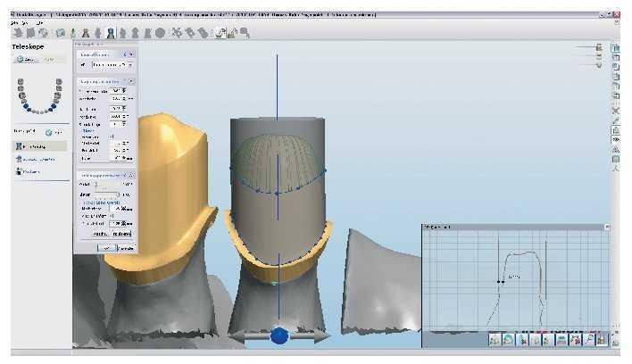The height and width of the screenshot is (364, 632).
Task: Click the crossed-arrows fit view icon on right toolbar
Action: (x=616, y=110)
